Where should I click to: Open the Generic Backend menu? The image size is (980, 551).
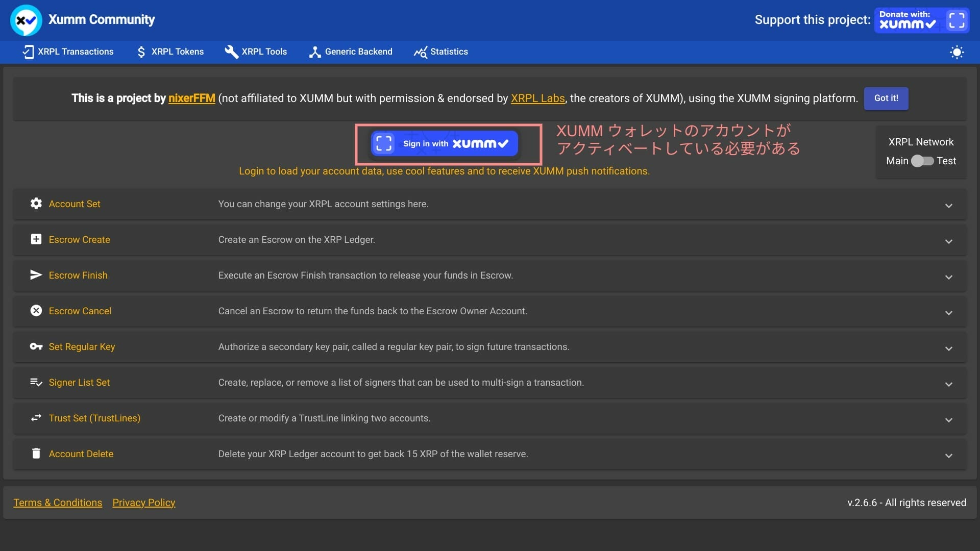pyautogui.click(x=351, y=52)
